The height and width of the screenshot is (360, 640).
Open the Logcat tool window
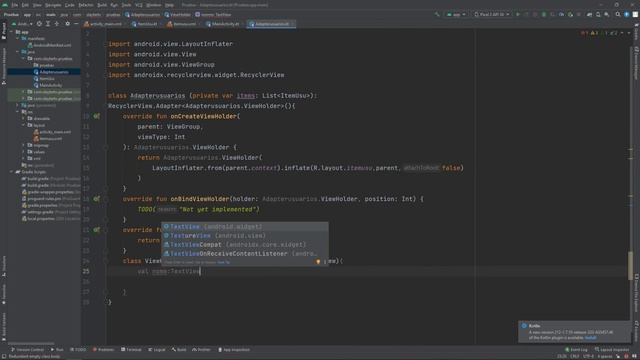157,350
